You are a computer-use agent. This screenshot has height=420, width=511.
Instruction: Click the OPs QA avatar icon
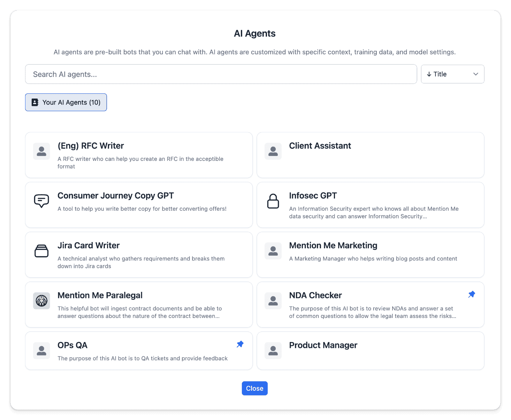41,350
